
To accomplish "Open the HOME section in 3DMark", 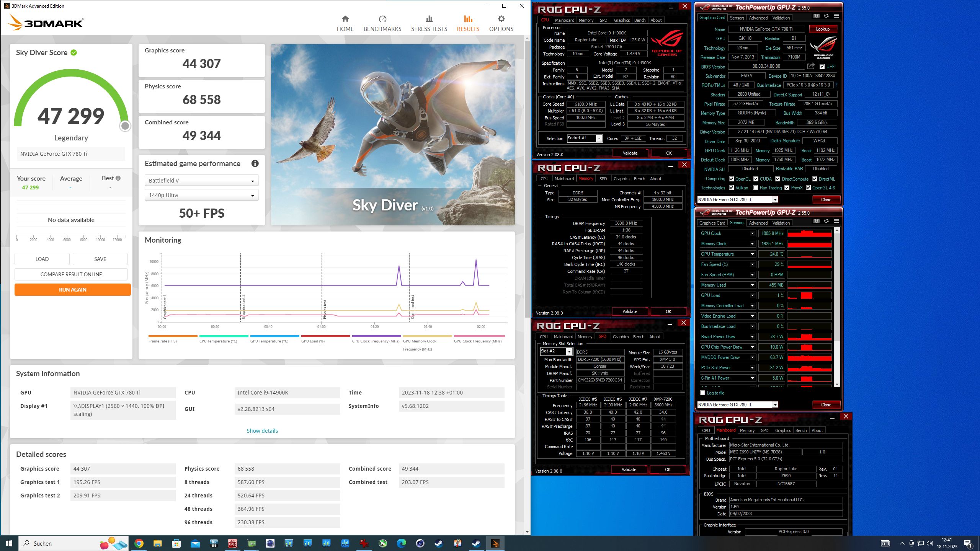I will click(x=345, y=23).
